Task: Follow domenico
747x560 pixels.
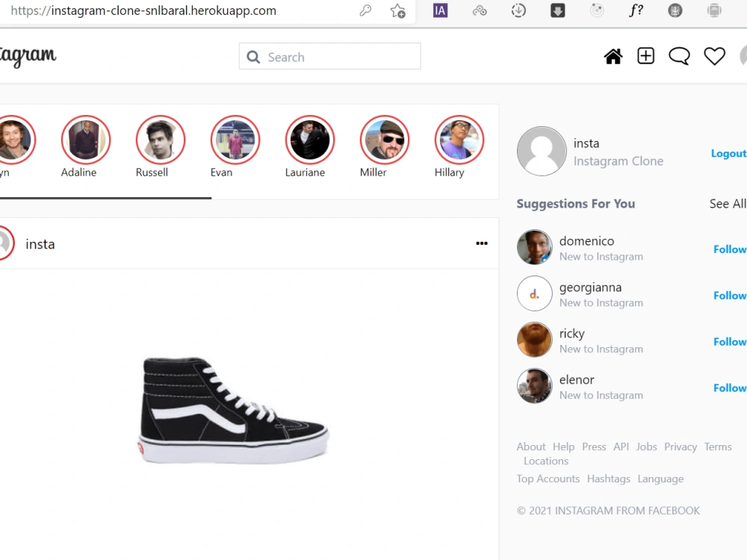Action: click(730, 249)
